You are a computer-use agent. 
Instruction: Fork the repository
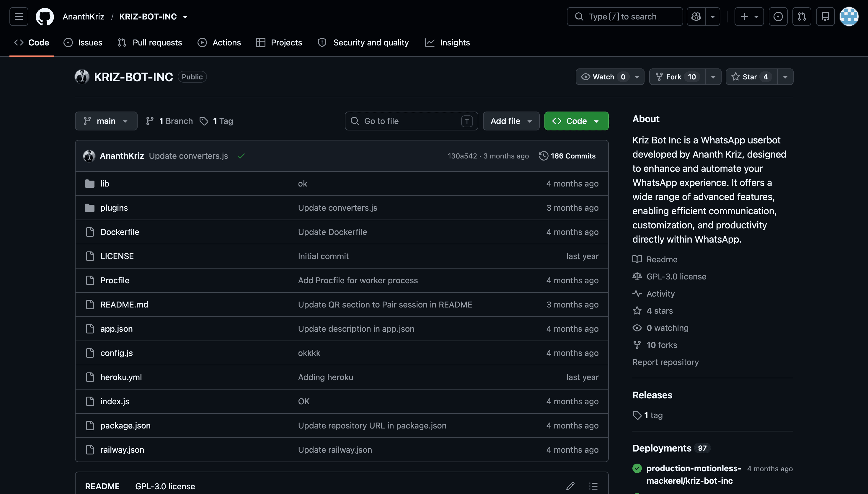[677, 77]
